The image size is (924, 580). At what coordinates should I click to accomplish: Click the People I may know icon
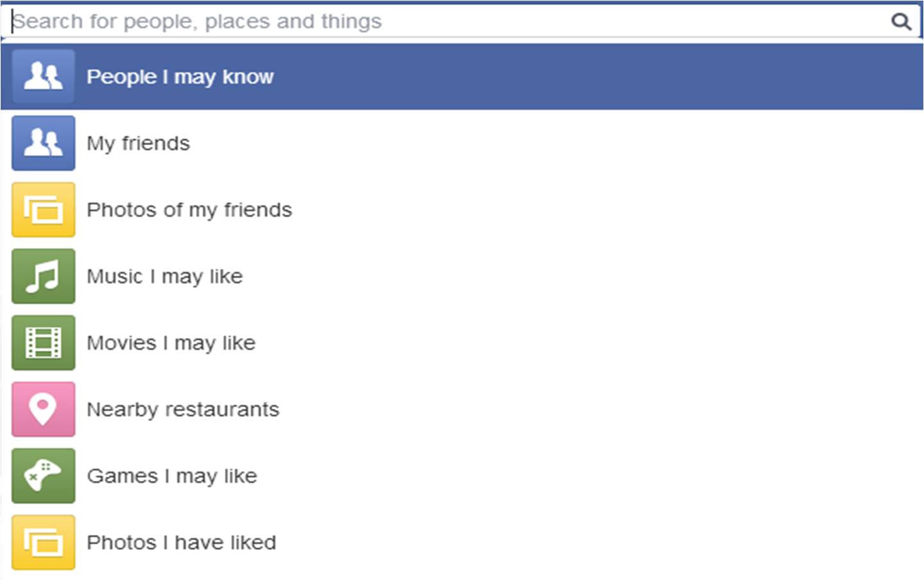43,76
